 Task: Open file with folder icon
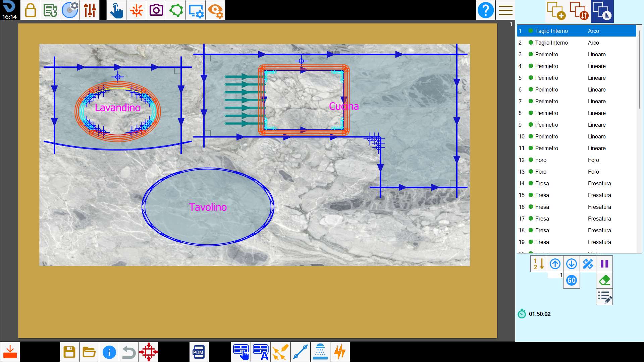pyautogui.click(x=89, y=352)
